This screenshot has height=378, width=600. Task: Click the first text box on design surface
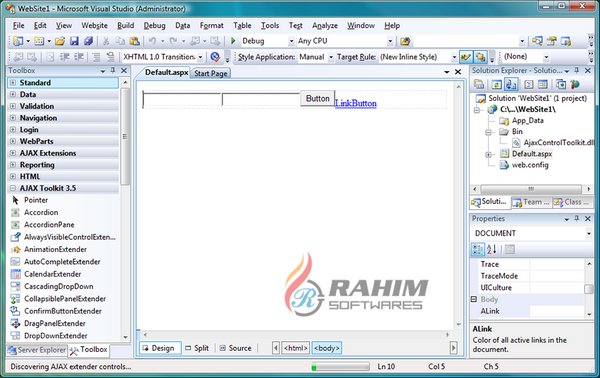182,100
